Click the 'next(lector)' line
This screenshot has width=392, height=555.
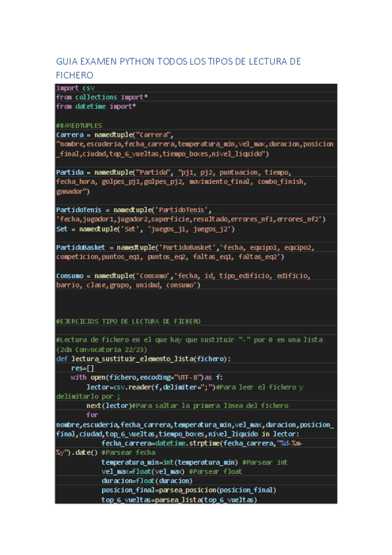pyautogui.click(x=188, y=406)
